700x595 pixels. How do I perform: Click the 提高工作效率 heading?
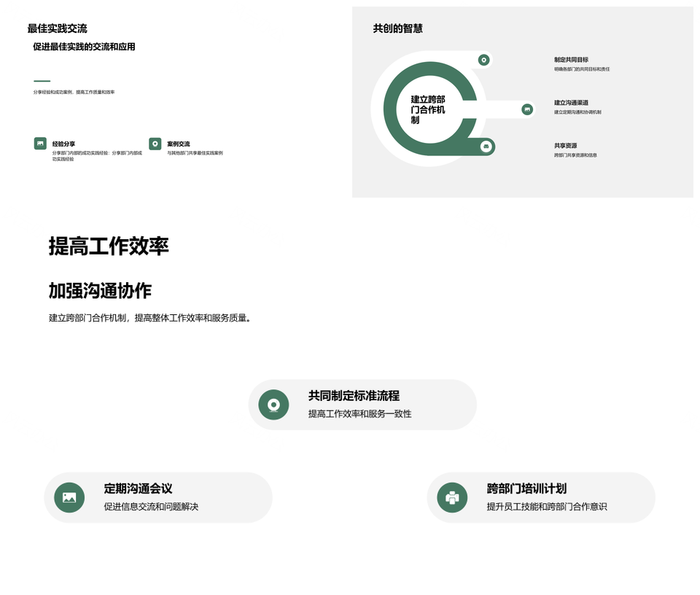pyautogui.click(x=109, y=246)
